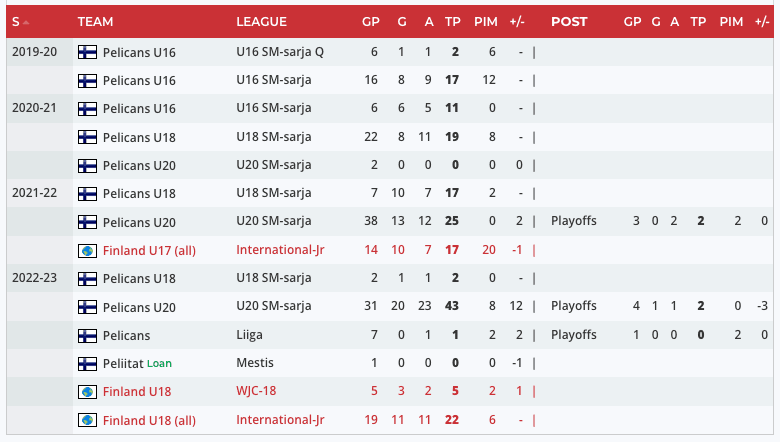This screenshot has width=780, height=442.
Task: Click the flag icon in the 2019-20 U16 SM-sarja Q row
Action: [86, 52]
